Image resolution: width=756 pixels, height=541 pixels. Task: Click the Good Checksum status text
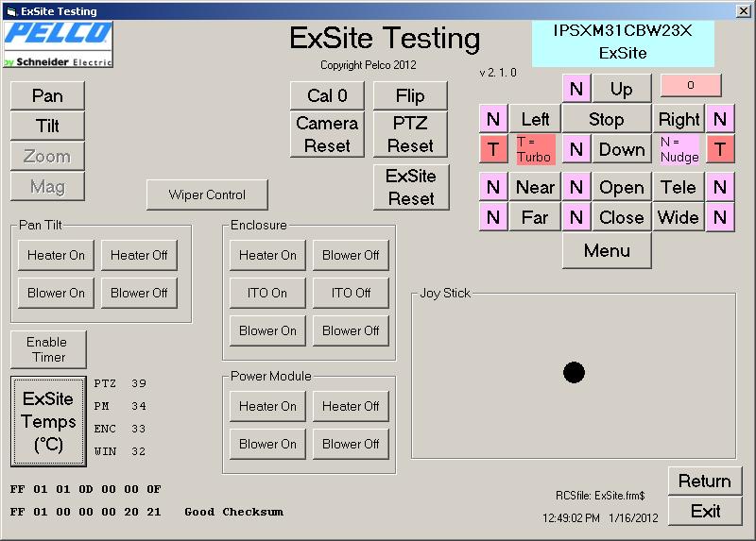pos(233,512)
